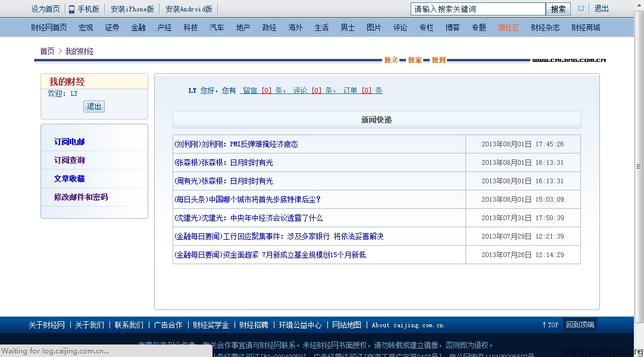644x357 pixels.
Task: Open the 安装iPhone版 link
Action: pos(132,9)
